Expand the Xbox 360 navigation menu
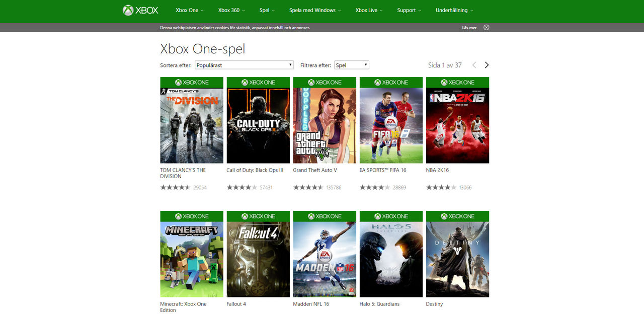The image size is (644, 315). (231, 10)
